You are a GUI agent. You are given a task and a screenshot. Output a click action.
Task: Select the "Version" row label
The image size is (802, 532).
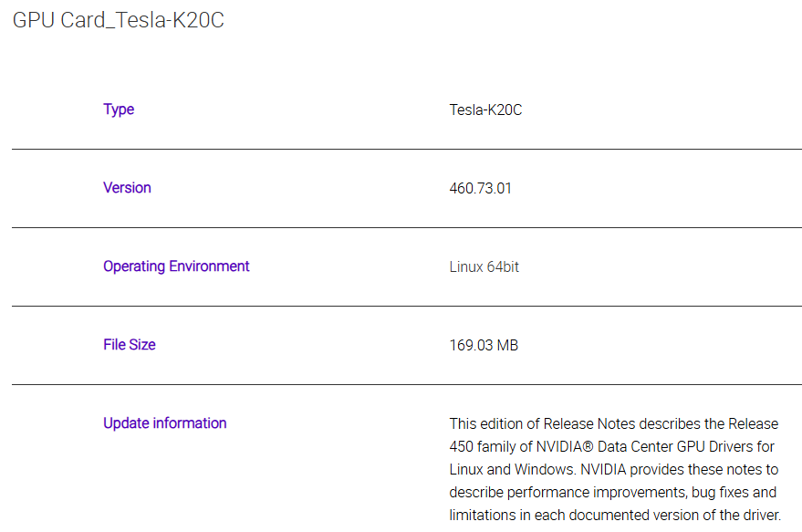(127, 188)
